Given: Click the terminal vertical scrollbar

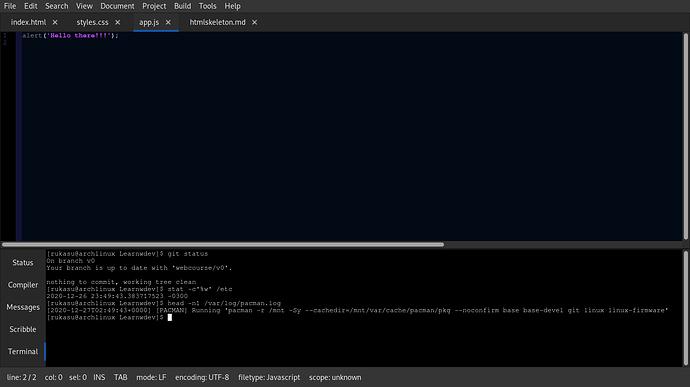Looking at the screenshot, I should 686,308.
